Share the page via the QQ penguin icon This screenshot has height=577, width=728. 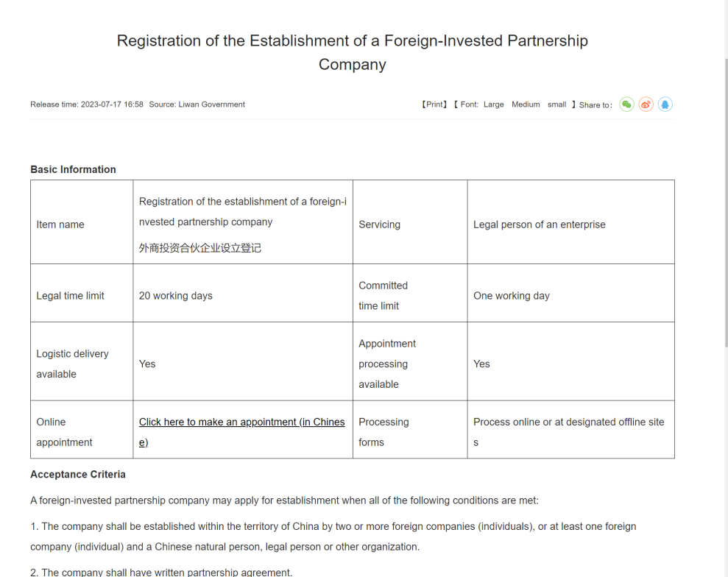tap(665, 105)
